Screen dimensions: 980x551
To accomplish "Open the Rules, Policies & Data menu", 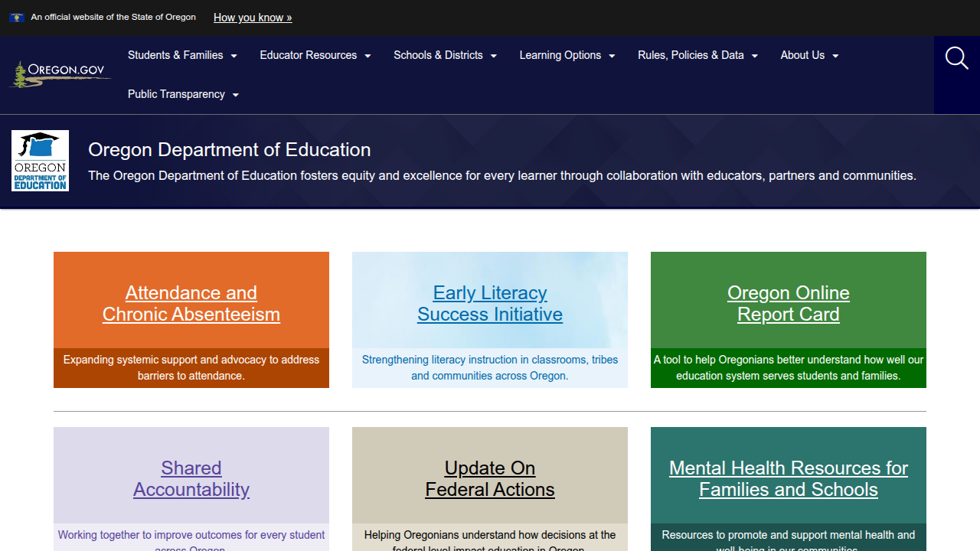I will point(697,55).
